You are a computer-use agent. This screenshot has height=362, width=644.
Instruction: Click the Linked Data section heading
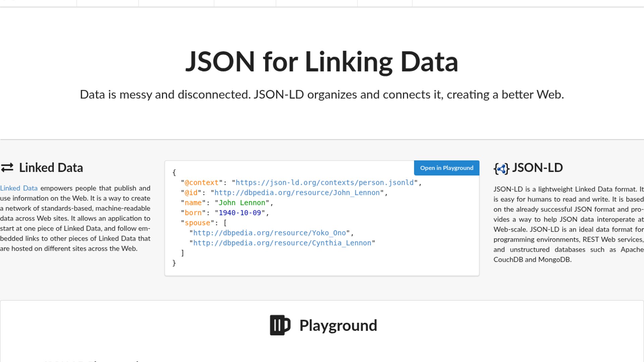click(x=51, y=168)
